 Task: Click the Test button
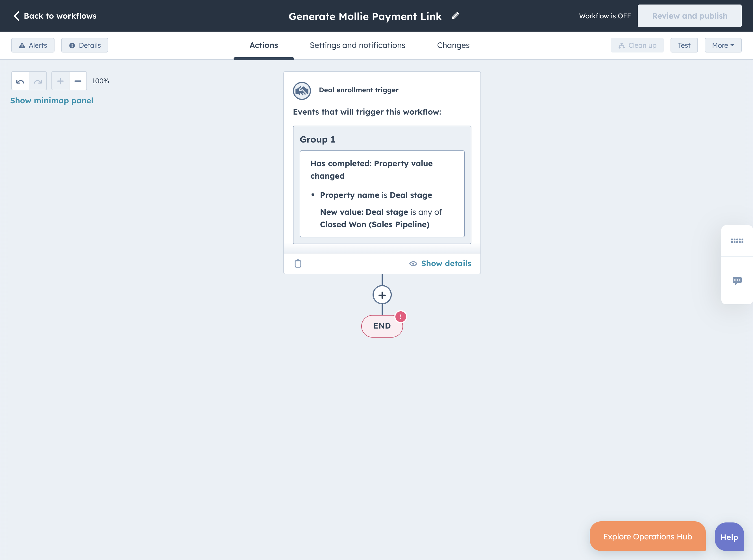pyautogui.click(x=684, y=45)
